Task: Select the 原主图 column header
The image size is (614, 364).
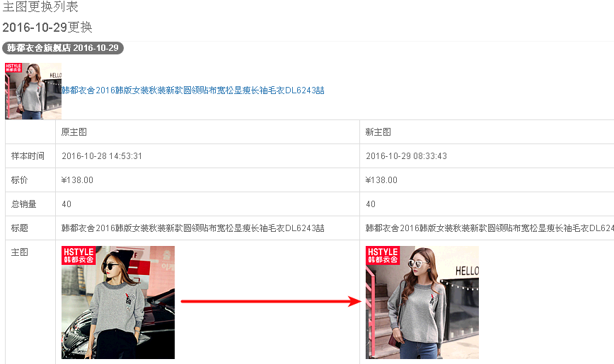Action: pyautogui.click(x=74, y=132)
